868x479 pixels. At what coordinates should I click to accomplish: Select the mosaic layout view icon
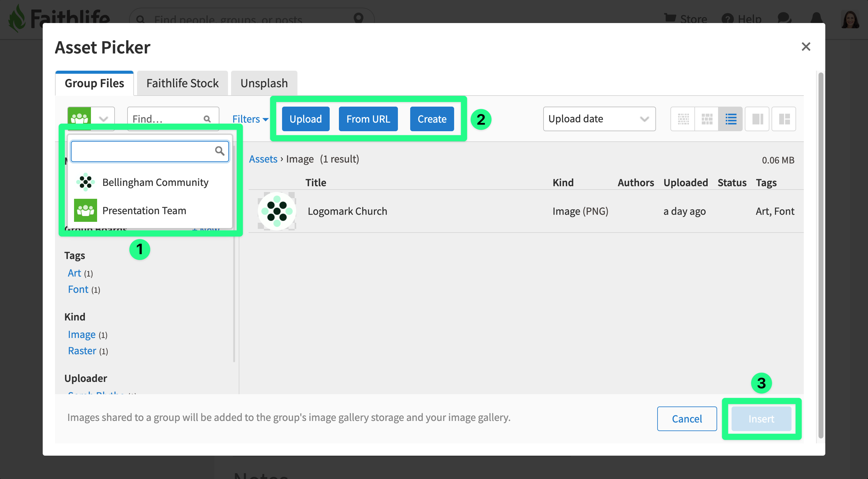[784, 119]
